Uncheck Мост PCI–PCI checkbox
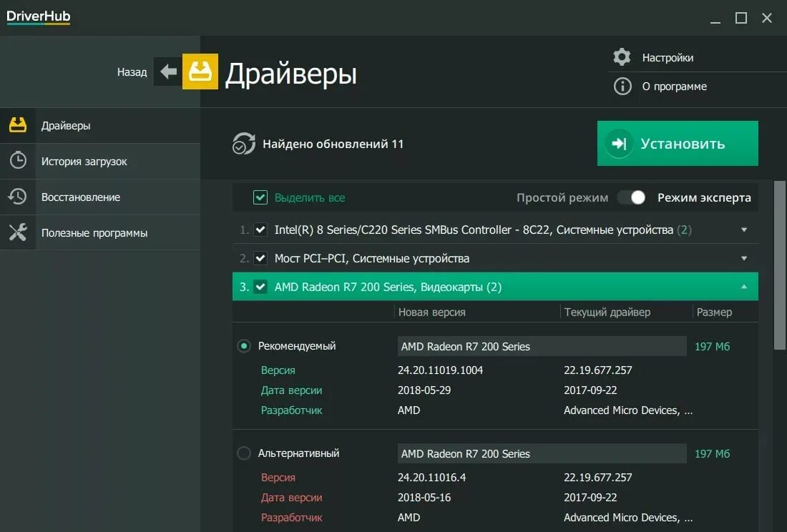This screenshot has width=787, height=532. 260,258
